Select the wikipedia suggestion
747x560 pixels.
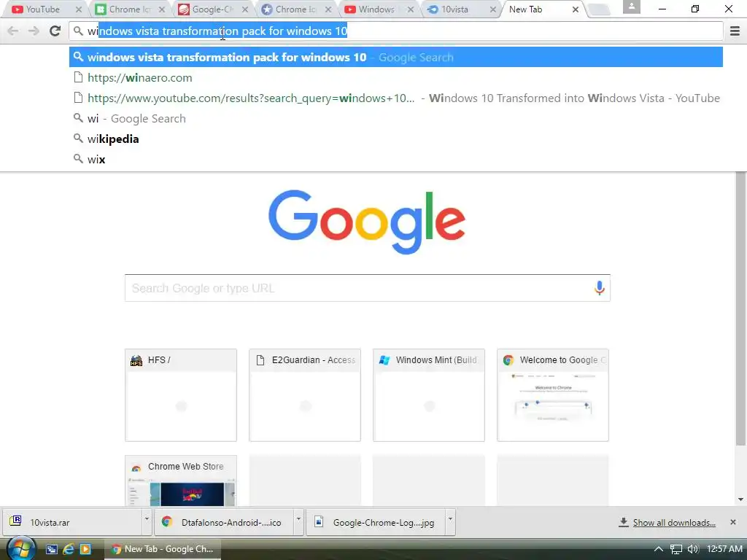click(396, 139)
